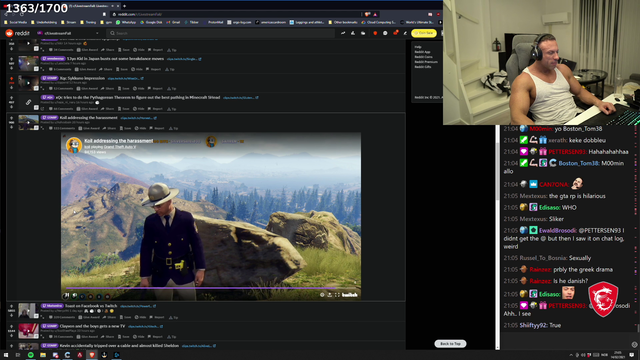Click Reddit Gifts in sidebar footer

tap(423, 67)
